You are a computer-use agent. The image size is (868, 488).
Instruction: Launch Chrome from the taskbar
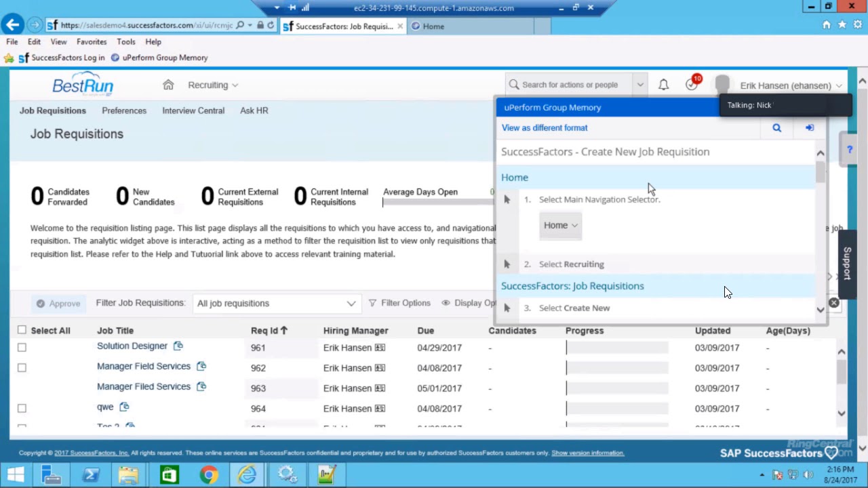[x=209, y=474]
